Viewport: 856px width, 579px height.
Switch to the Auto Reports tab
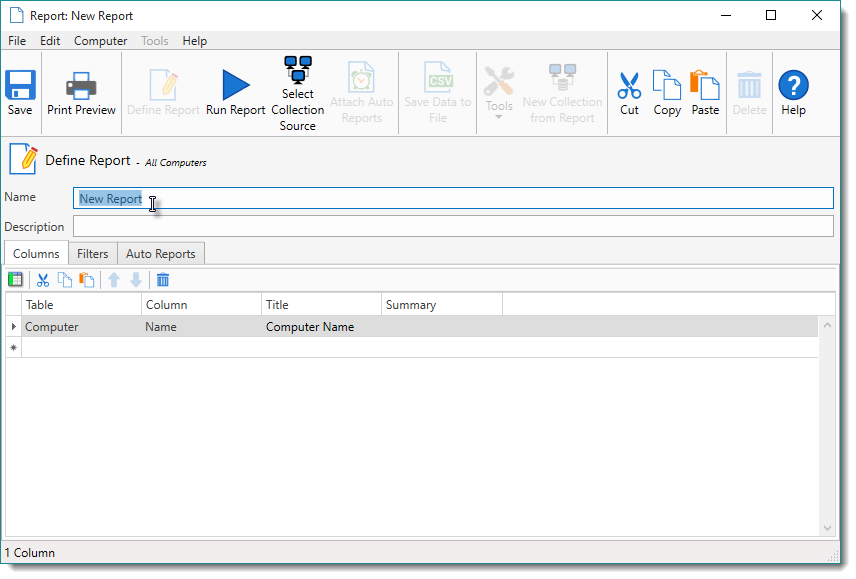pyautogui.click(x=160, y=254)
